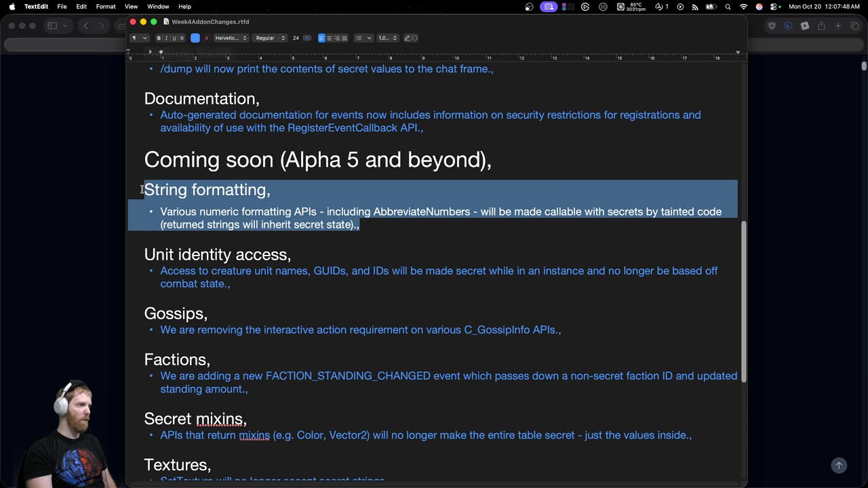This screenshot has width=868, height=488.
Task: Open the Regular typeface dropdown
Action: click(x=270, y=38)
